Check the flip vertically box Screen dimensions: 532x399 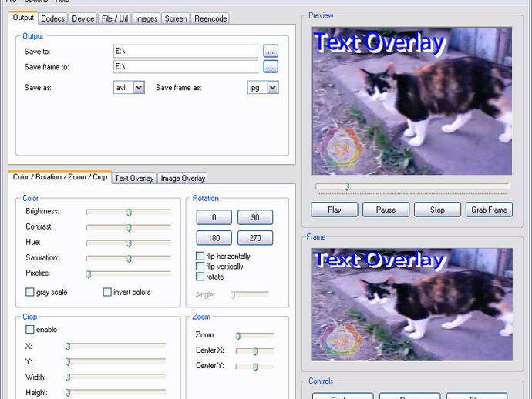tap(200, 266)
